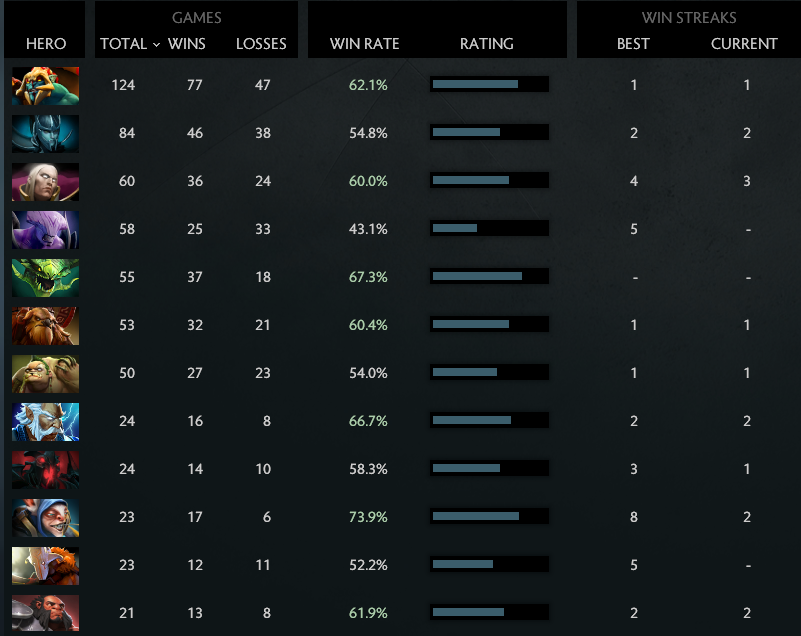
Task: Click the 62.1% win rate value
Action: click(366, 84)
